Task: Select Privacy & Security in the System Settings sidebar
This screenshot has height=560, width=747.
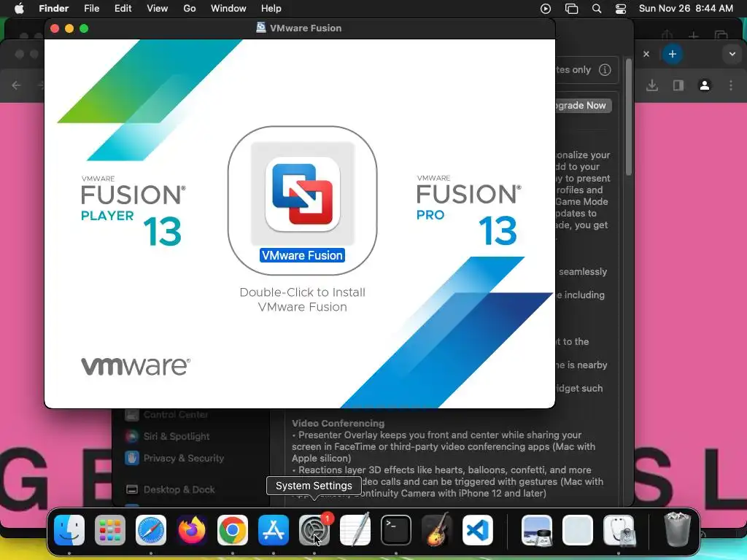Action: pos(175,458)
